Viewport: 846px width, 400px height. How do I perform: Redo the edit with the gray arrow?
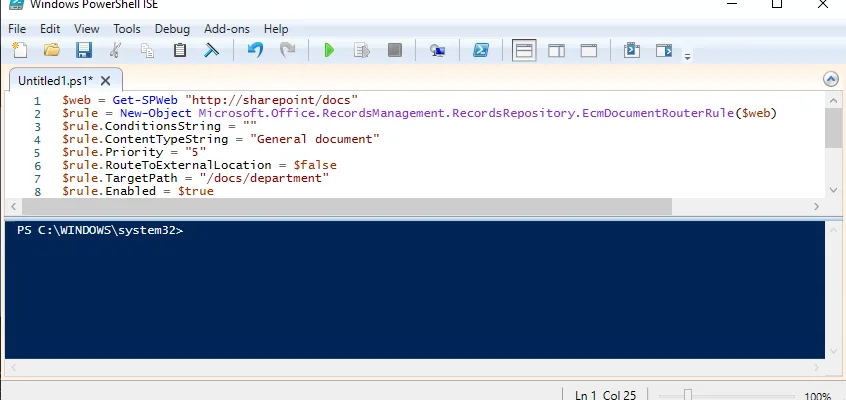point(287,51)
